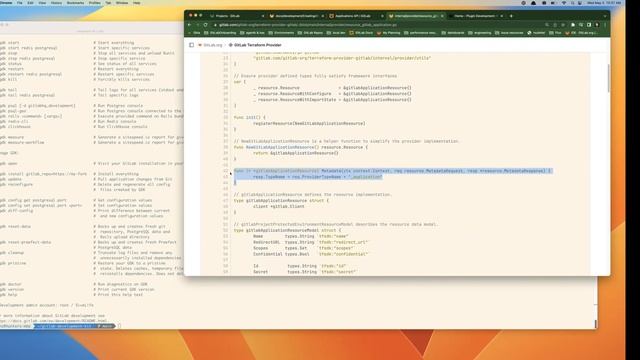Open the Chrome File menu
Viewport: 640px width, 360px height.
(x=20, y=3)
